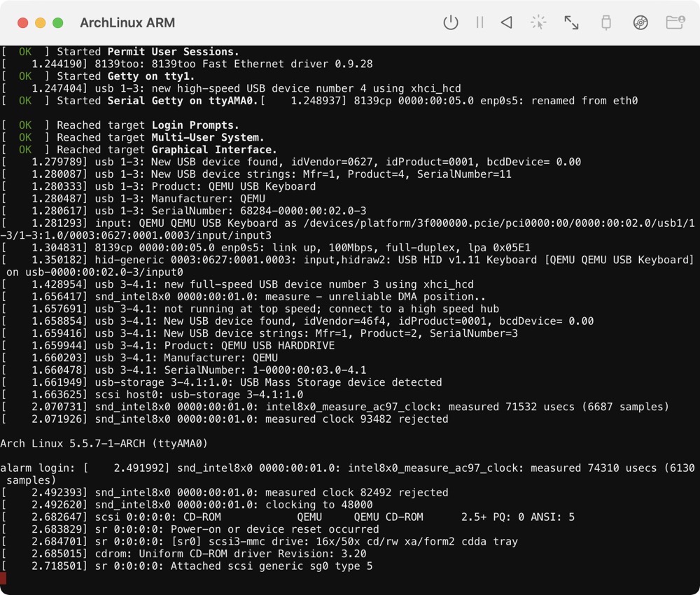
Task: Click the "Started Permit User Sessions" line
Action: click(148, 52)
